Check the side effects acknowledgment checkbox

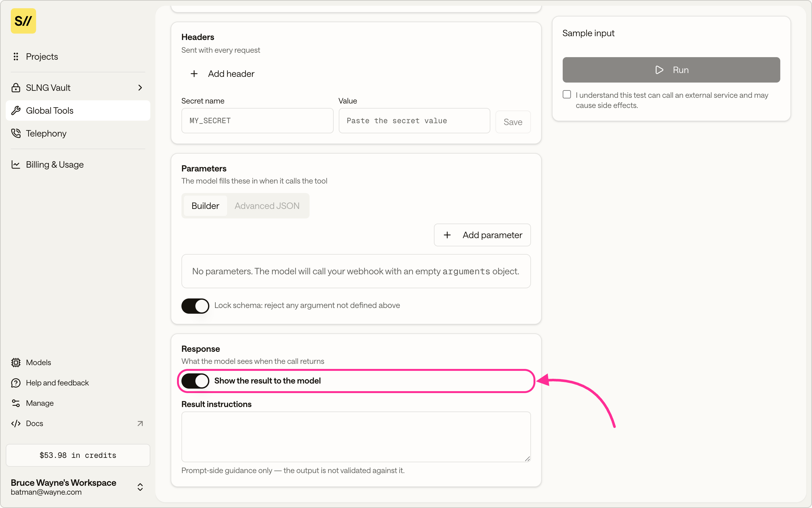pos(567,94)
